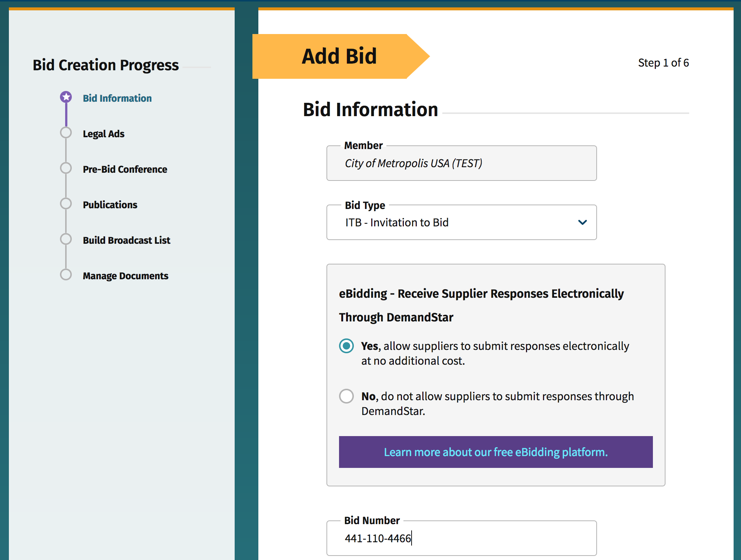Click the star icon beside Bid Information step
This screenshot has height=560, width=741.
point(66,97)
